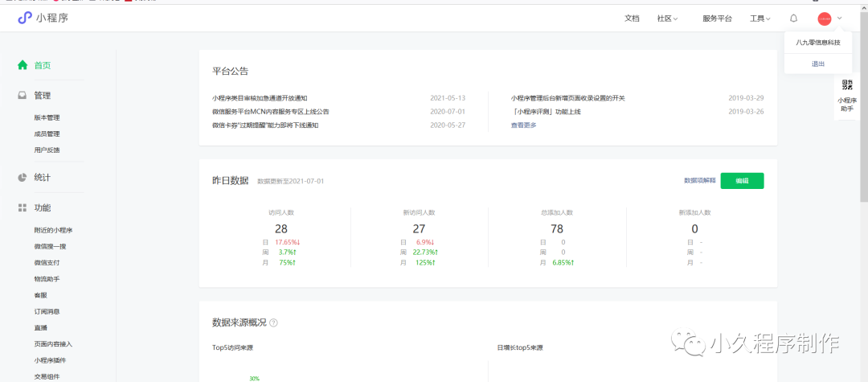The image size is (868, 382).
Task: Click the help icon beside 数据来源概况
Action: coord(273,322)
